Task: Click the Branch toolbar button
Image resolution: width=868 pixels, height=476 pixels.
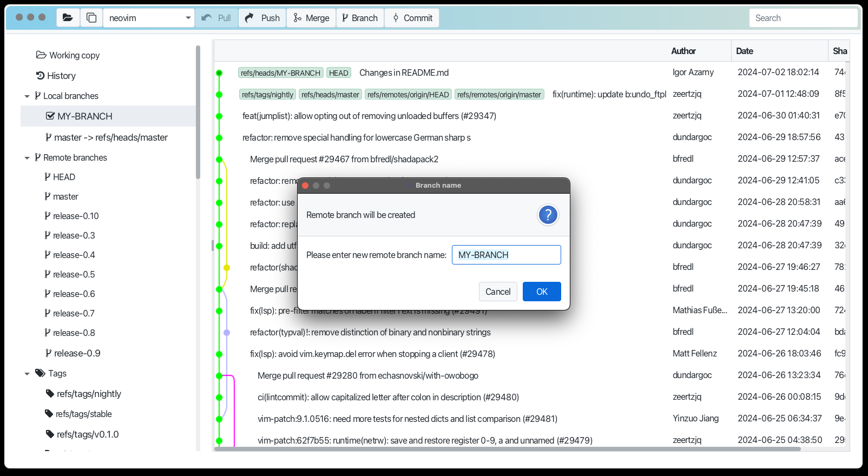Action: tap(360, 18)
